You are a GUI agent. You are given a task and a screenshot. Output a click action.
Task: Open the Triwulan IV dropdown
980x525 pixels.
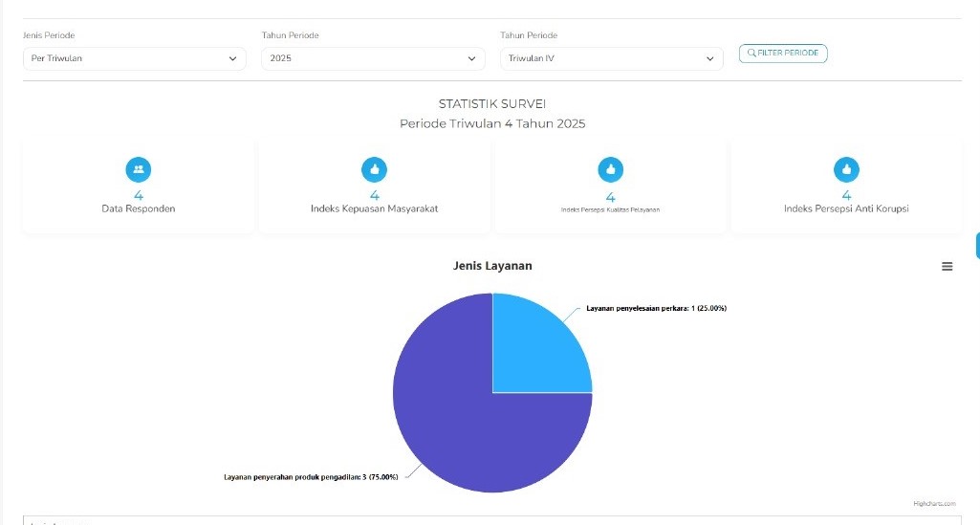pos(611,59)
